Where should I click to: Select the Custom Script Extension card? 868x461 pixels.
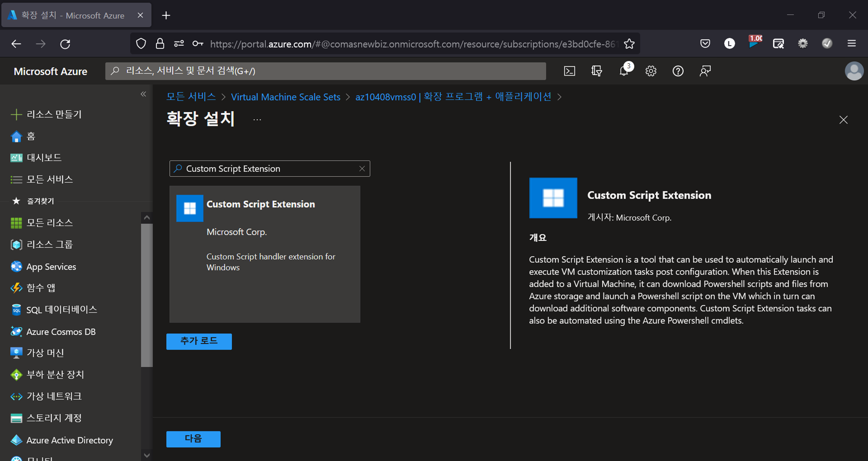[265, 254]
